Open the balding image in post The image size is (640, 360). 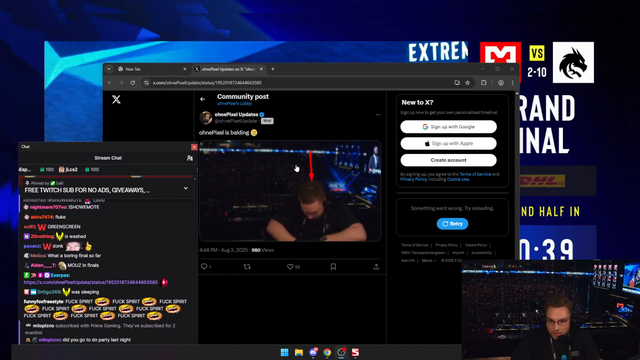[x=290, y=191]
